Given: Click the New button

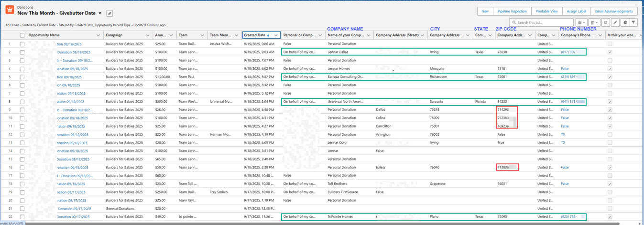Looking at the screenshot, I should coord(485,11).
